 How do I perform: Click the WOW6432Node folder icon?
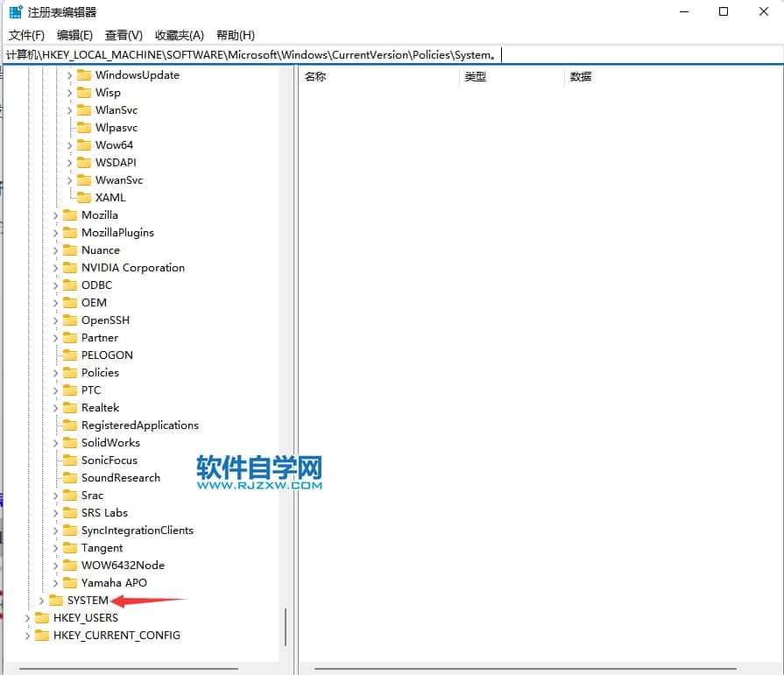click(70, 566)
